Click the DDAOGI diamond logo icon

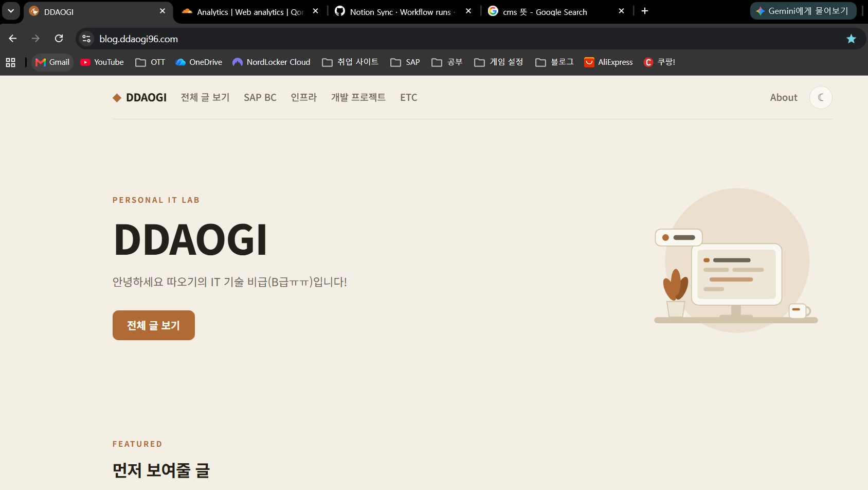point(117,98)
